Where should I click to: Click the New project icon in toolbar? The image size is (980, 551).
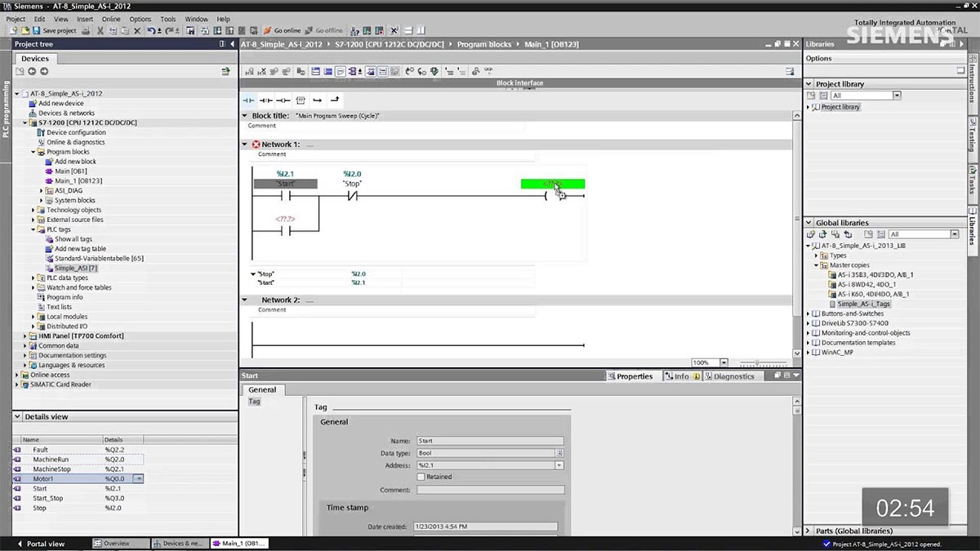click(x=14, y=30)
